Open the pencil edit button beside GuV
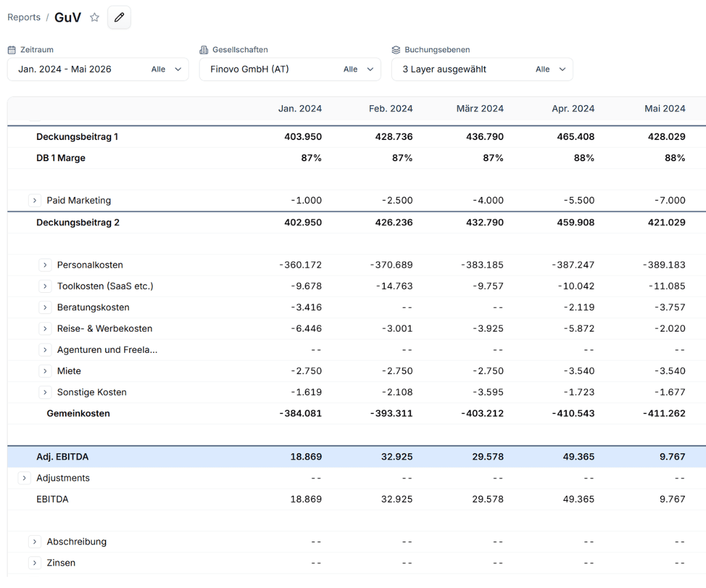This screenshot has height=588, width=706. (119, 18)
